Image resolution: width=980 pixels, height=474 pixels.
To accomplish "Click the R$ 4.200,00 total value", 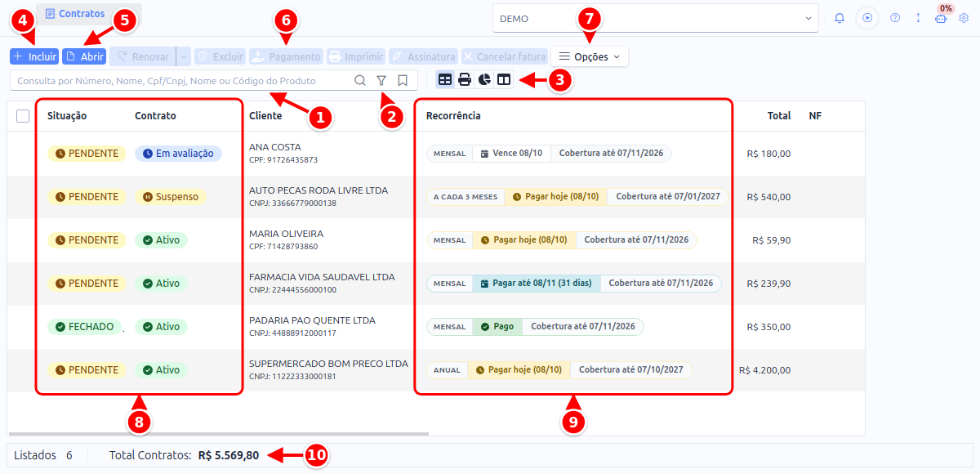I will [x=765, y=370].
